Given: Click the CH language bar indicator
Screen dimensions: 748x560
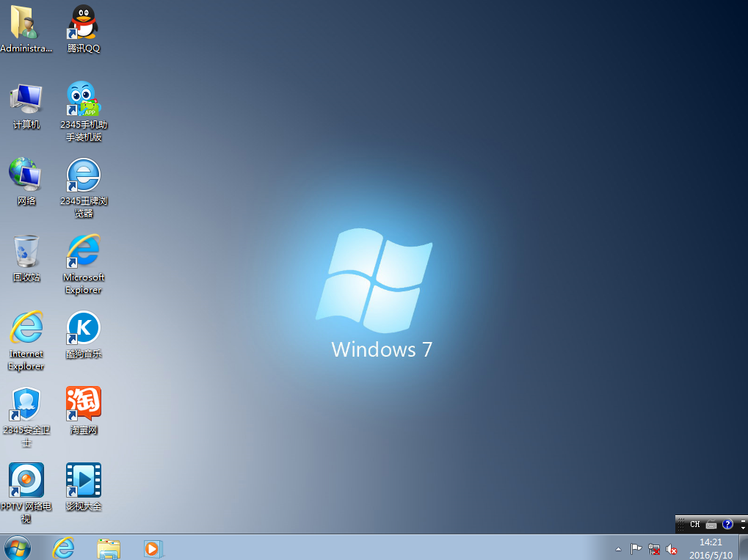Looking at the screenshot, I should 694,524.
